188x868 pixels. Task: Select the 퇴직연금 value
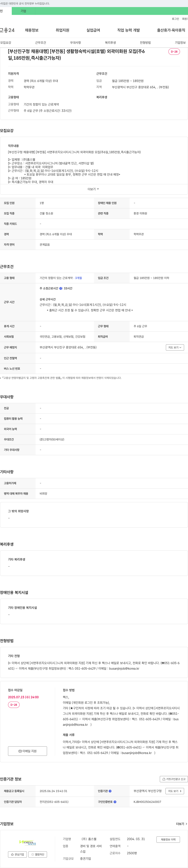(139, 337)
